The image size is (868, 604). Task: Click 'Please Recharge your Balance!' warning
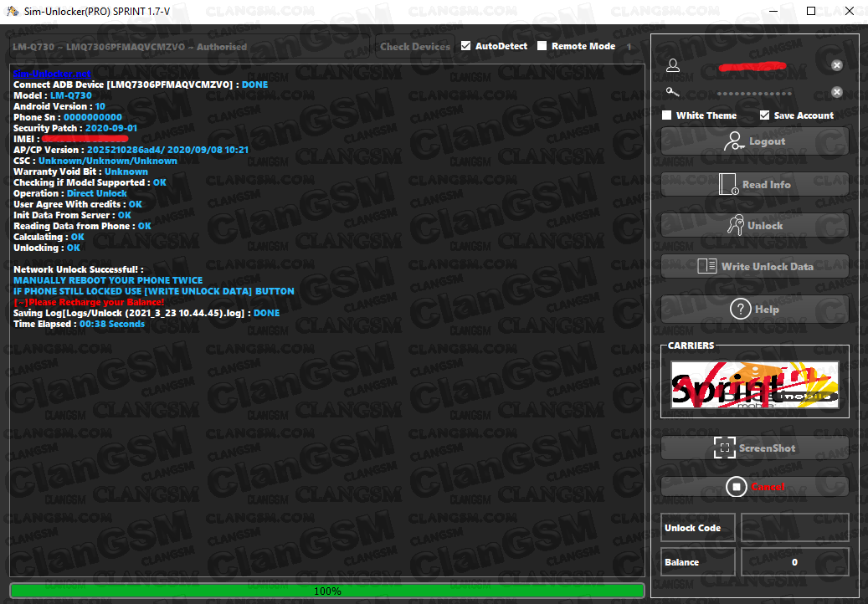pos(89,302)
